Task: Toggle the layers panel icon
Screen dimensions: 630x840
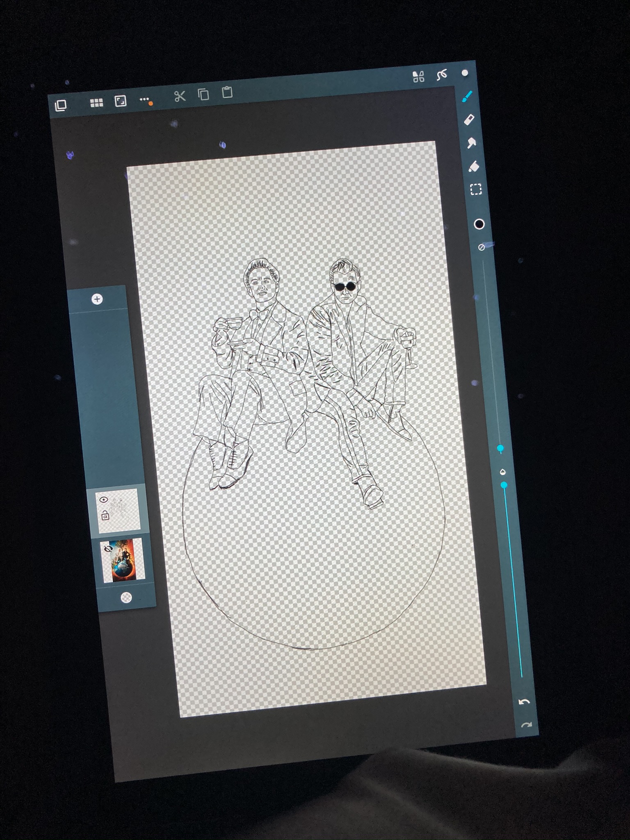Action: pyautogui.click(x=61, y=105)
